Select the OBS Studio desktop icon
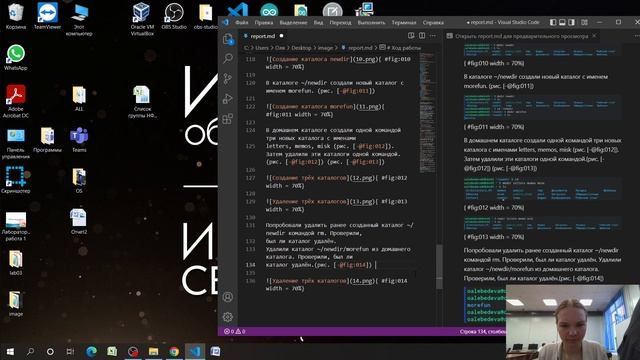Image resolution: width=640 pixels, height=360 pixels. coord(174,16)
